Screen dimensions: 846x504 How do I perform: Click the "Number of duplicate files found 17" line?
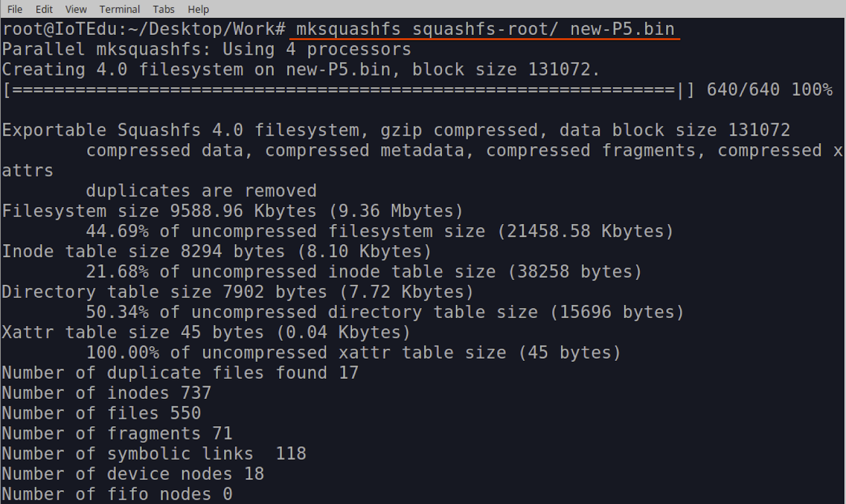(180, 372)
